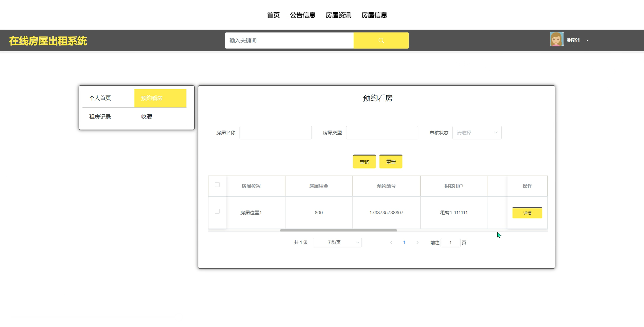Click the user avatar picture
Image resolution: width=644 pixels, height=327 pixels.
[556, 39]
